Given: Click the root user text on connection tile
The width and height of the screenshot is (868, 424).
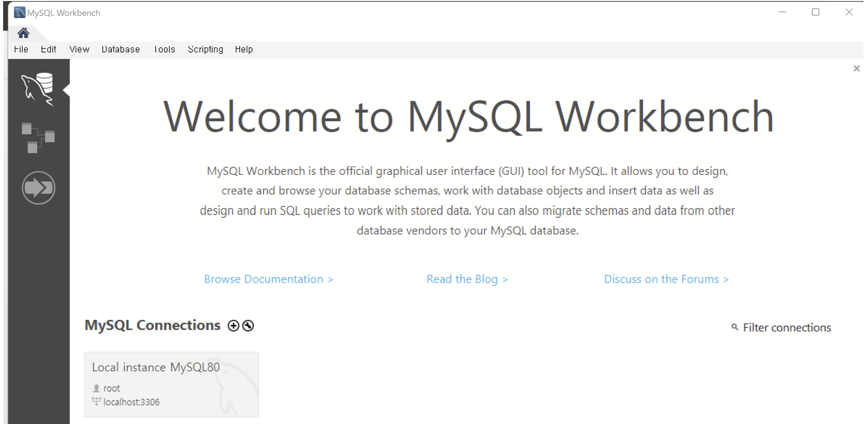Looking at the screenshot, I should click(x=111, y=388).
